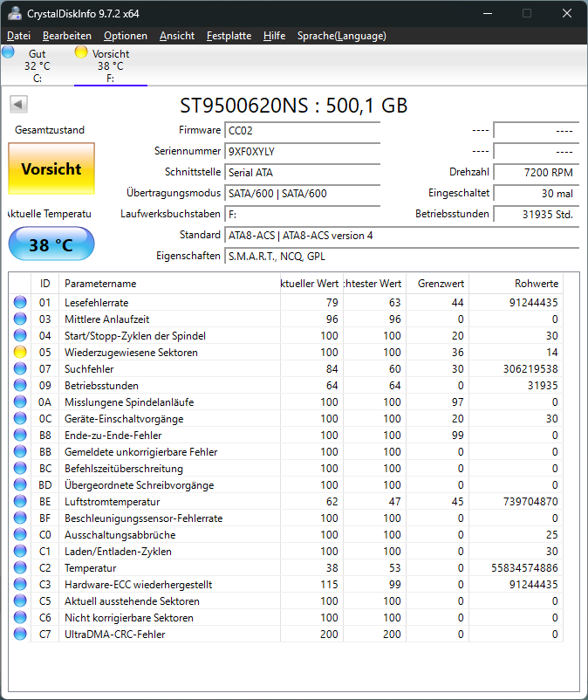Screen dimensions: 588x700
Task: Click Grenzwert 99 in Ende-zu-Ende-Fehler row
Action: [458, 436]
